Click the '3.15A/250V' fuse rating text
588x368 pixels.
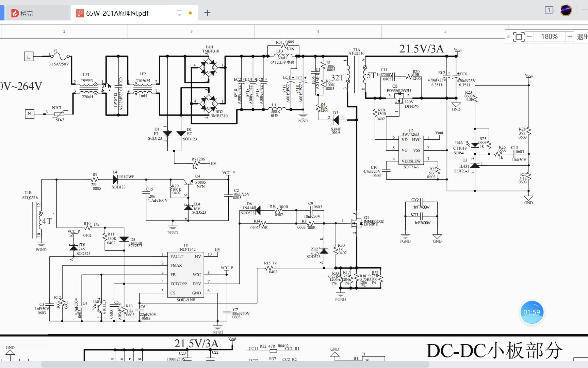(x=59, y=64)
